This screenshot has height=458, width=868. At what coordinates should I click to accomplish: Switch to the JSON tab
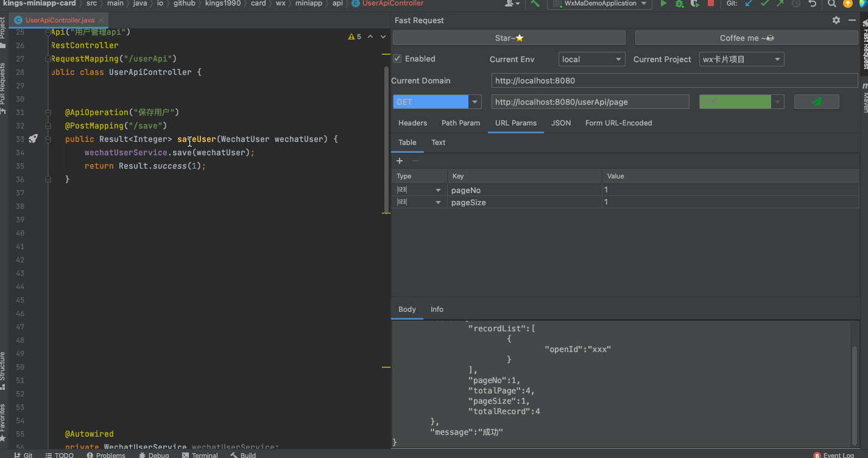pos(560,123)
